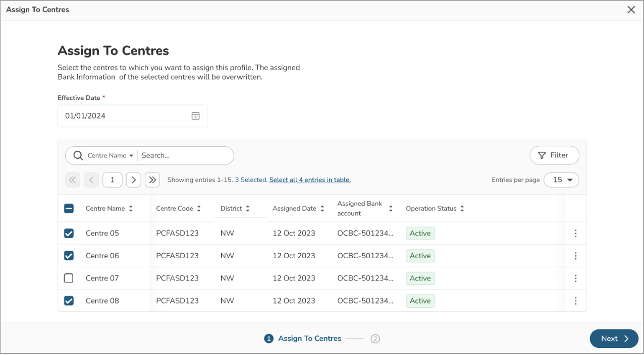The height and width of the screenshot is (355, 644).
Task: Click the search magnifier icon
Action: pyautogui.click(x=78, y=156)
